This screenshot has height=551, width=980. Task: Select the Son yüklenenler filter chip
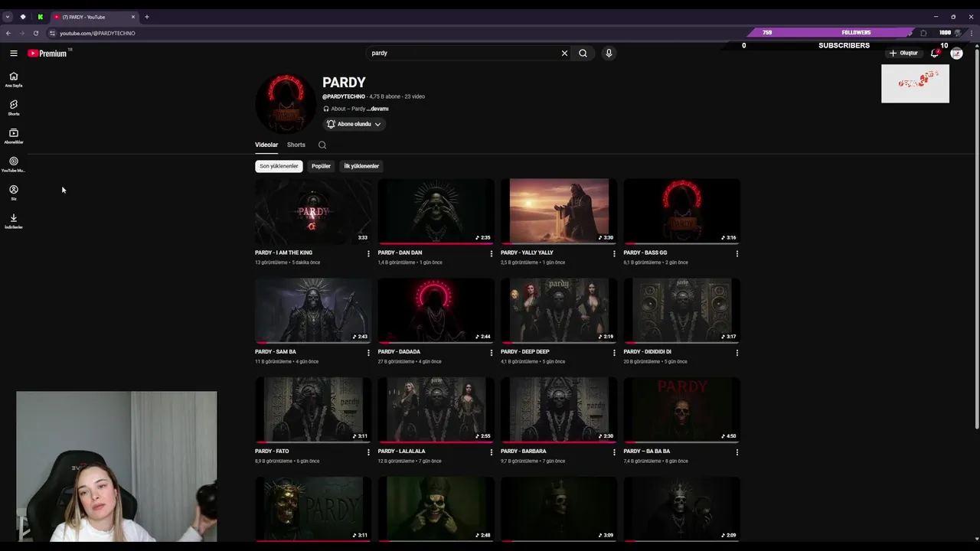[279, 166]
